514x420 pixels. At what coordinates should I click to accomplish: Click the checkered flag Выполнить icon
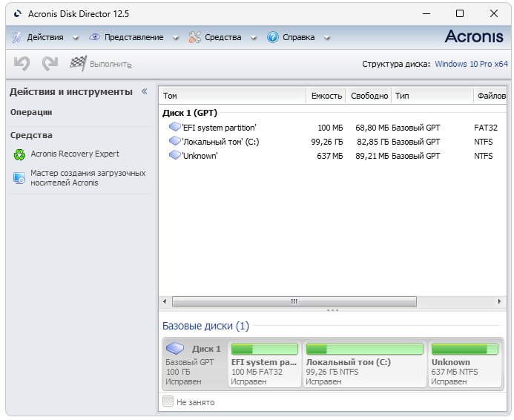[79, 63]
